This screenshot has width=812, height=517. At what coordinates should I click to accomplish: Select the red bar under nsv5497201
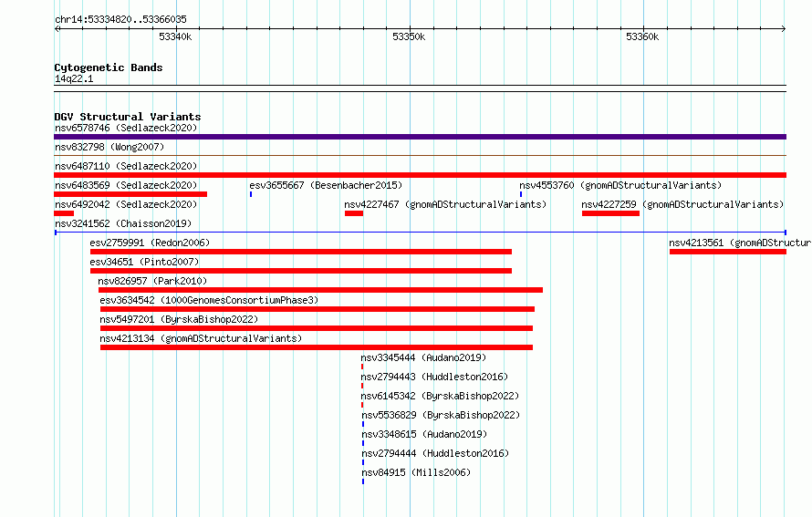tap(317, 328)
